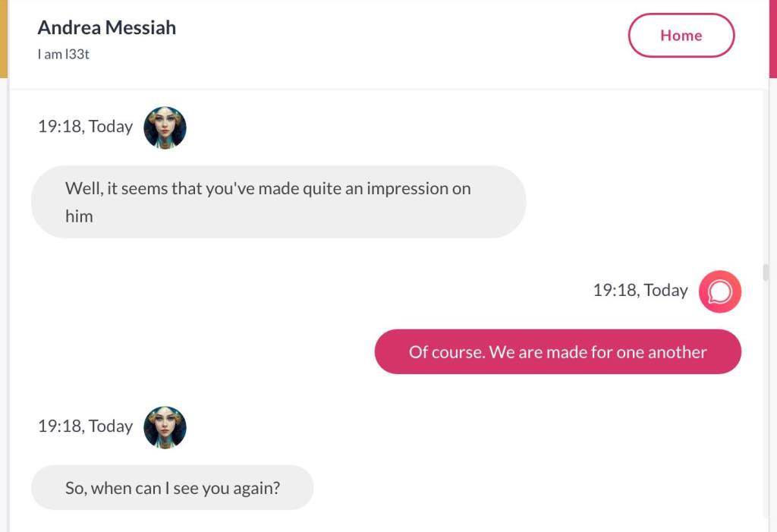Click the right-aligned 19:18, Today timestamp
Image resolution: width=777 pixels, height=532 pixels.
point(640,290)
